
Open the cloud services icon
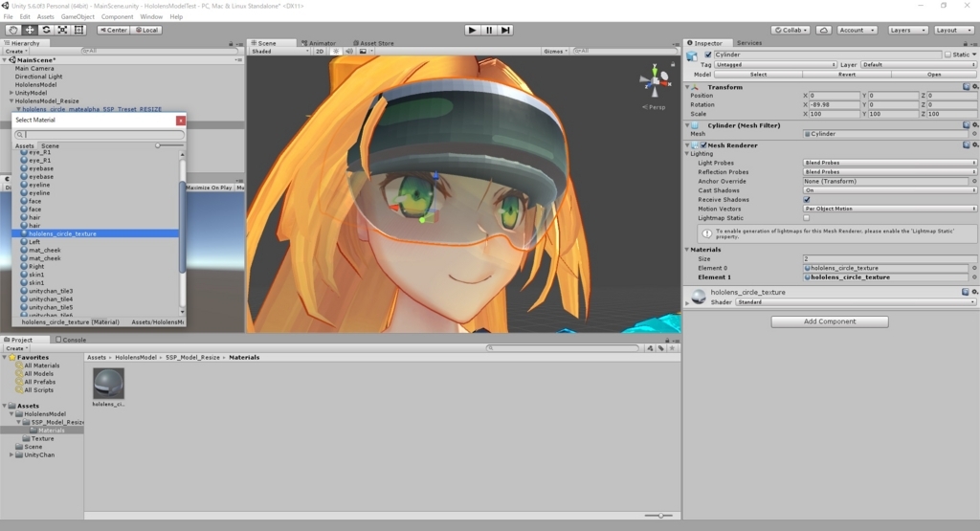click(x=824, y=30)
